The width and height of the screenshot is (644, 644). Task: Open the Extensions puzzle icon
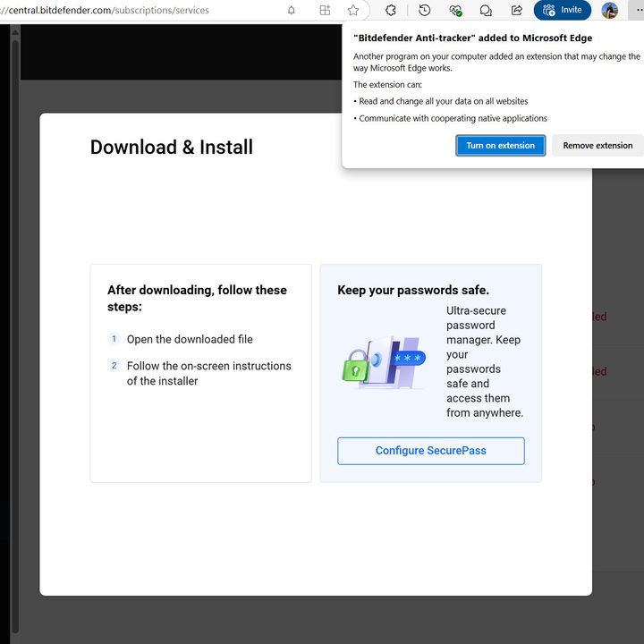click(x=391, y=10)
